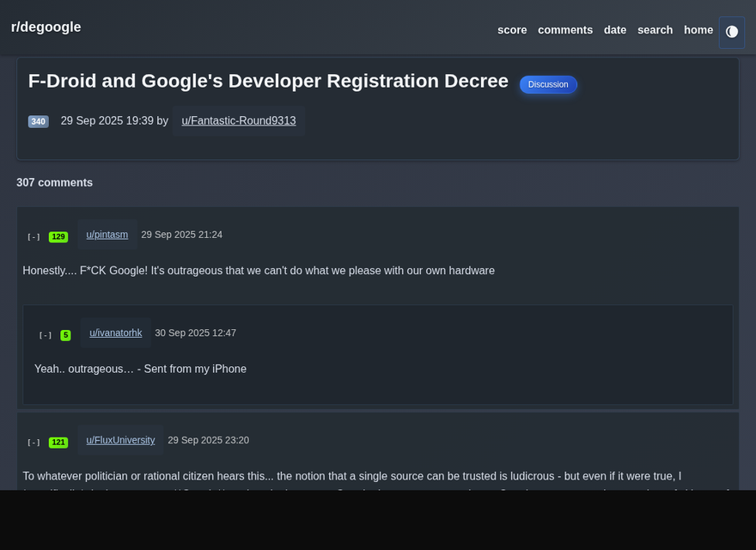Click the post date 29 Sep 2025 19:39
The height and width of the screenshot is (550, 756).
(107, 120)
